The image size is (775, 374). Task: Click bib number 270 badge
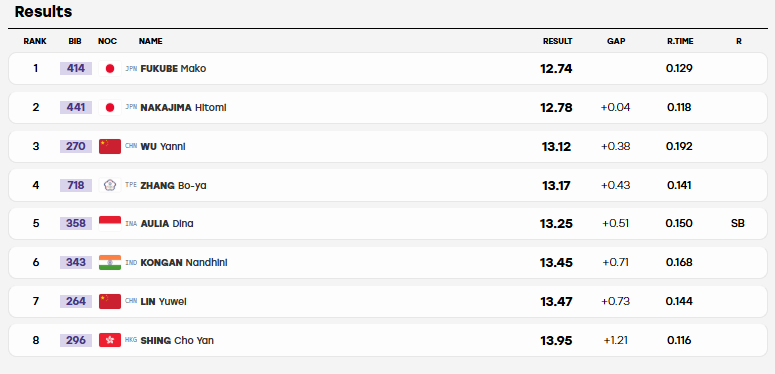(x=76, y=146)
